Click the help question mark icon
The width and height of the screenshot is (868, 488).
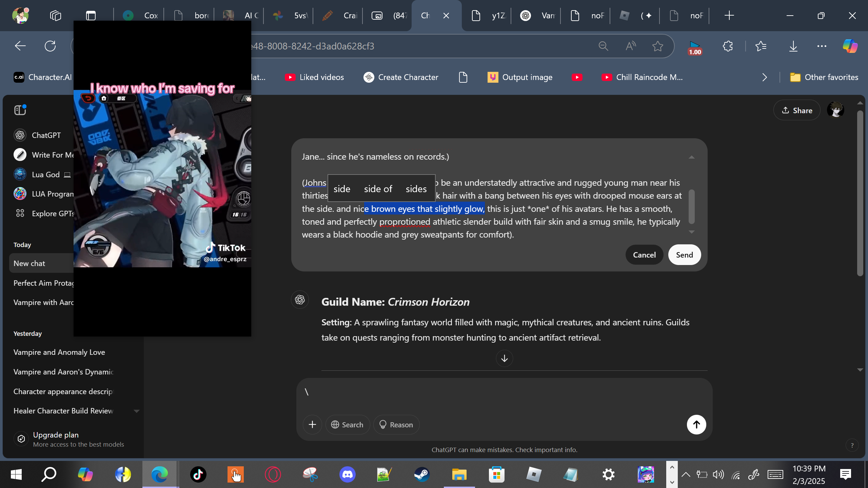pyautogui.click(x=852, y=445)
